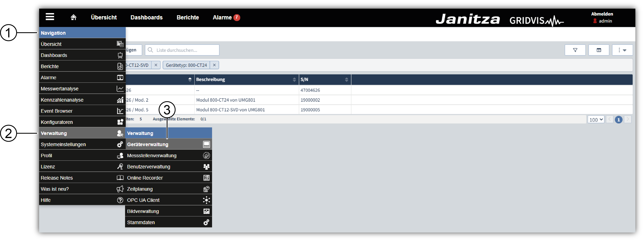Click the Hilfe question mark icon

click(x=120, y=200)
